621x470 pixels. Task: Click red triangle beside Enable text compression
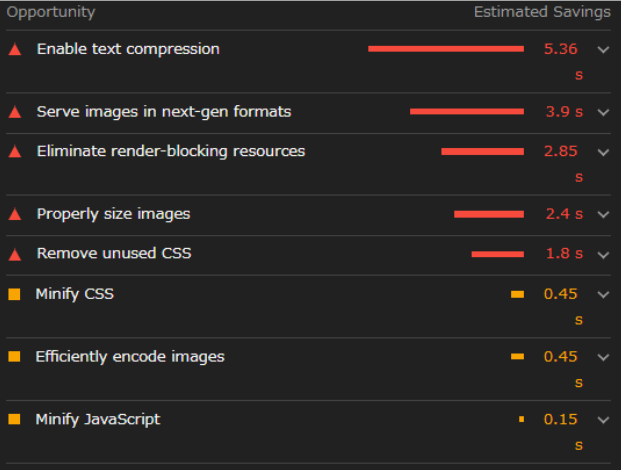click(15, 50)
